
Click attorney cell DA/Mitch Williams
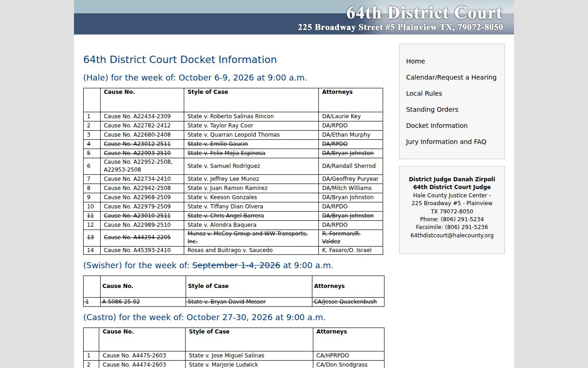351,188
